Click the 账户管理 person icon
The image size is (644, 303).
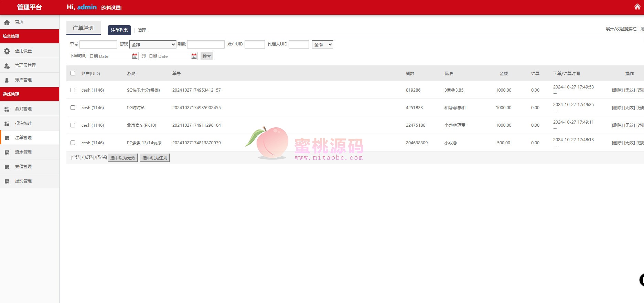(x=7, y=80)
